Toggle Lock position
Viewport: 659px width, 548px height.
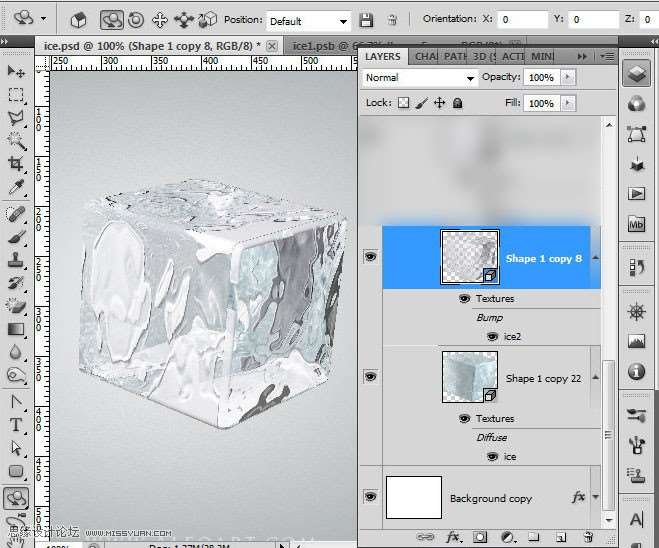(x=440, y=103)
